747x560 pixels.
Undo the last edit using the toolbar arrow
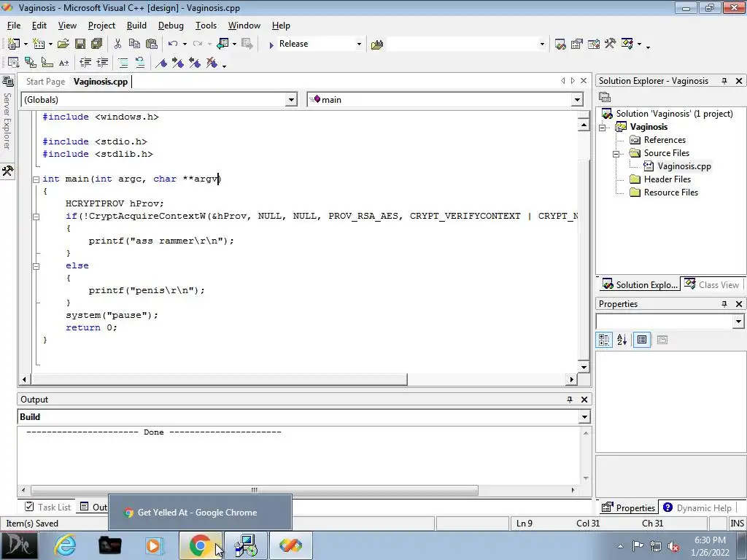(x=172, y=44)
